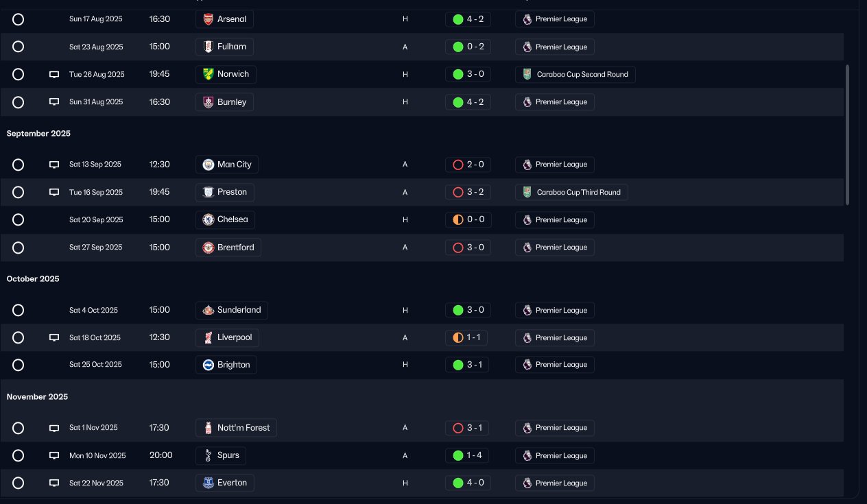Click the Man City crest icon

click(x=209, y=165)
